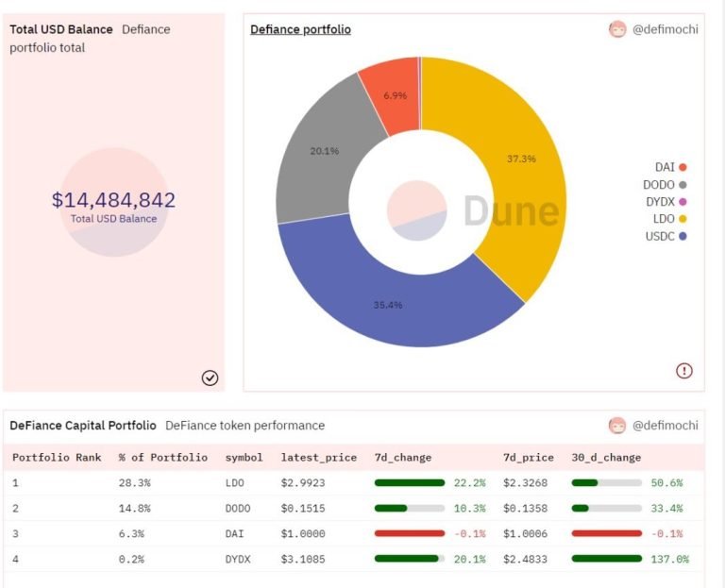
Task: Sort table by latest_price column header
Action: coord(318,458)
